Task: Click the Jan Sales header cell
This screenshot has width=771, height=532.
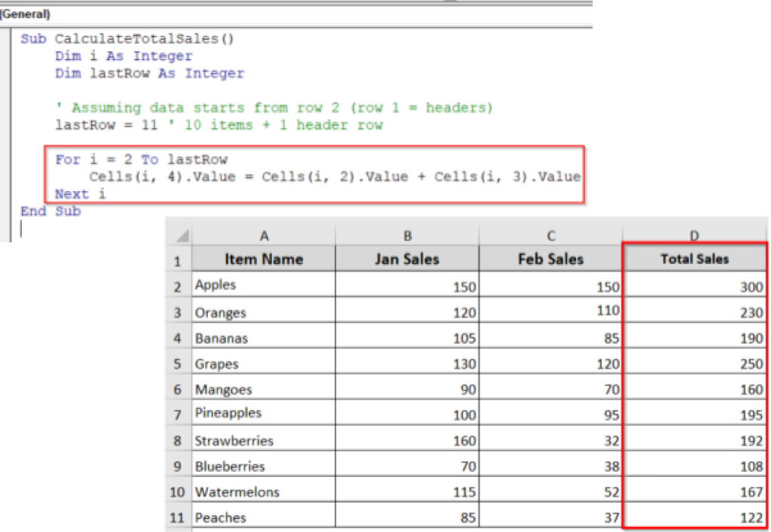Action: [407, 259]
